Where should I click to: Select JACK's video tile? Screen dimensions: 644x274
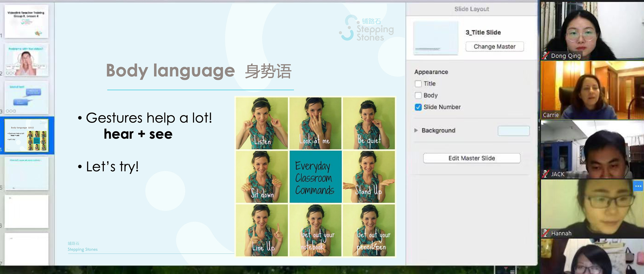click(592, 150)
